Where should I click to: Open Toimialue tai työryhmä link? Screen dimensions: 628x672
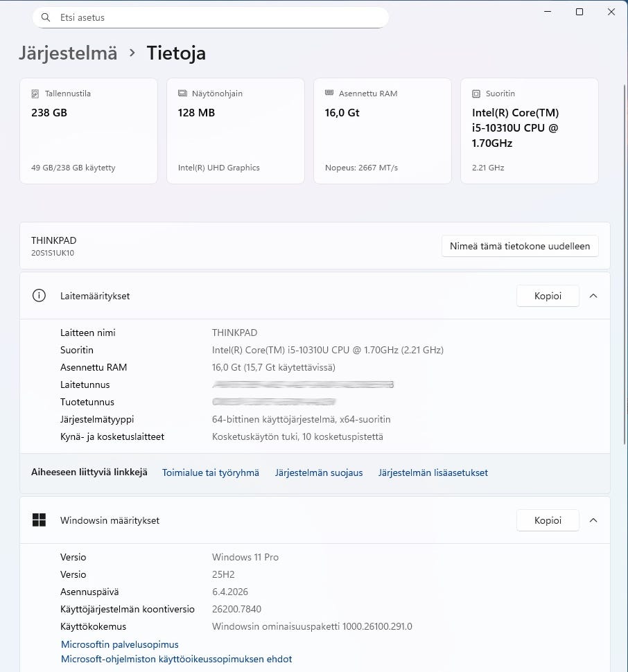211,472
